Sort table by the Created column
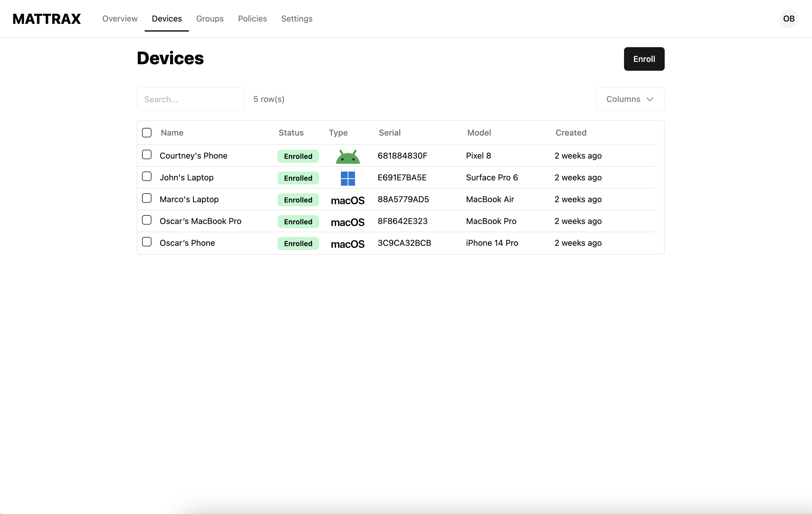812x514 pixels. [x=571, y=133]
